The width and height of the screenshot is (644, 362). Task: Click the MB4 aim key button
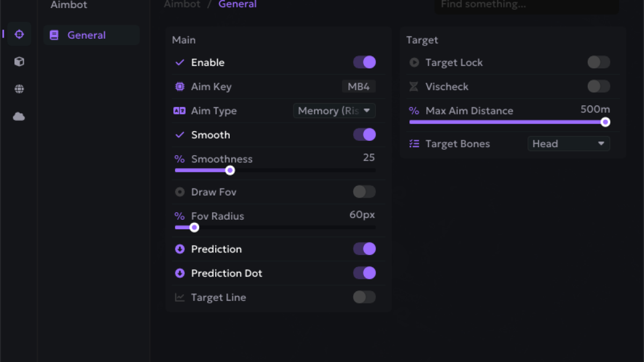tap(358, 86)
